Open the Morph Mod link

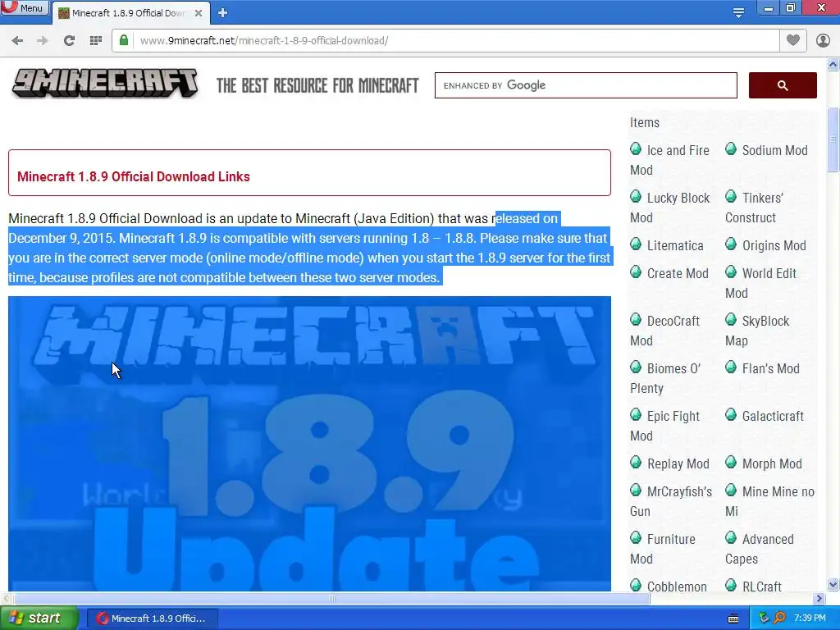tap(771, 464)
